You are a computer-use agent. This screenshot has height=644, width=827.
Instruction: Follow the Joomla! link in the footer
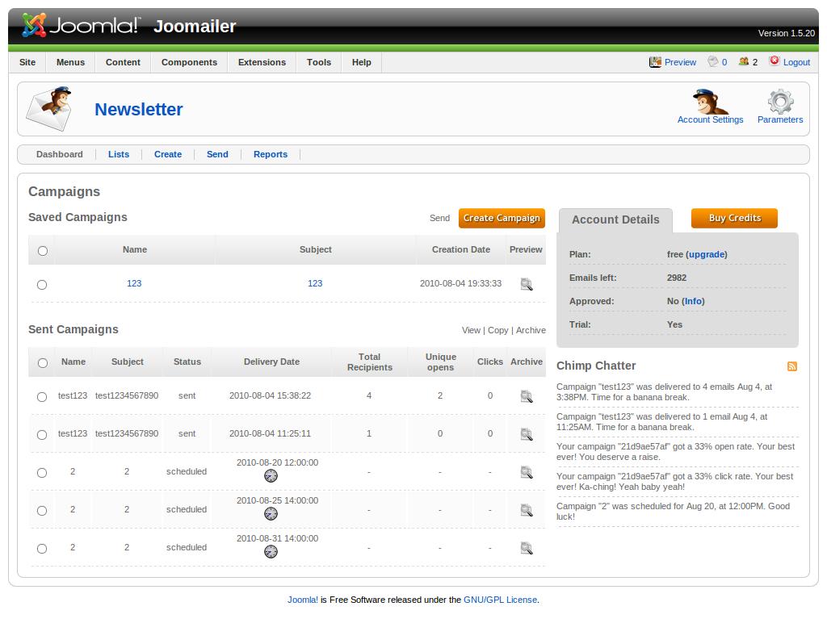coord(303,600)
